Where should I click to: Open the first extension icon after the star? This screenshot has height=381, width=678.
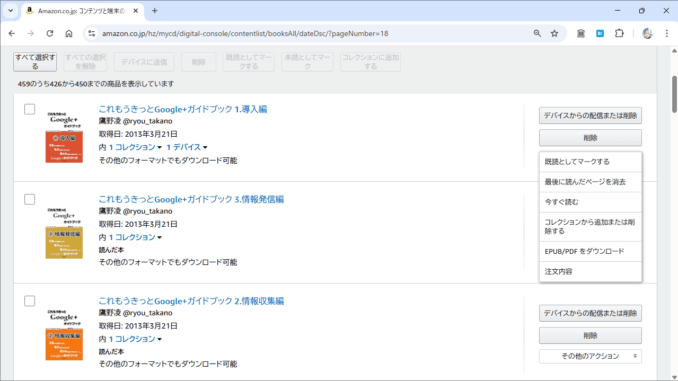click(x=581, y=33)
